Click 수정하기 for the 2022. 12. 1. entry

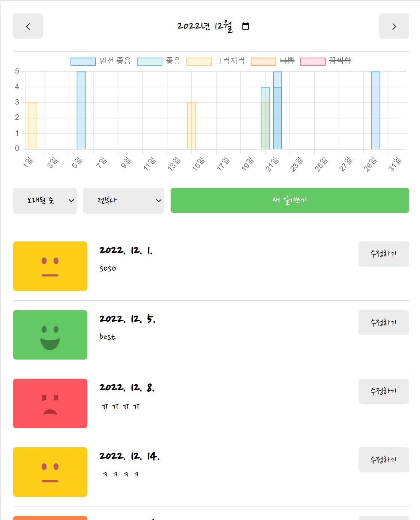(384, 254)
